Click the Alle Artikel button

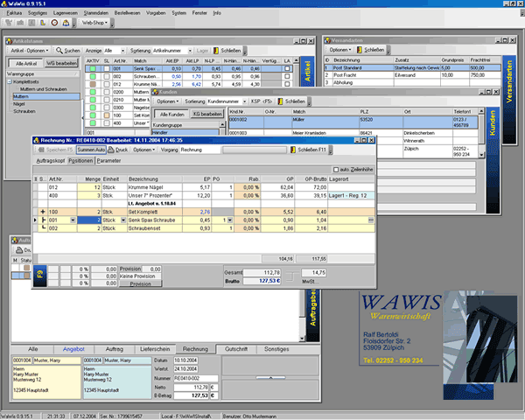[x=26, y=63]
